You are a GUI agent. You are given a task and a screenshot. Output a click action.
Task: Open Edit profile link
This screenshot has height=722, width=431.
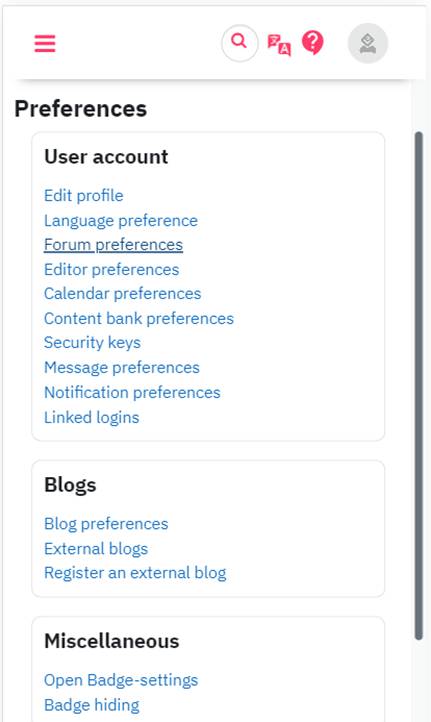[84, 196]
